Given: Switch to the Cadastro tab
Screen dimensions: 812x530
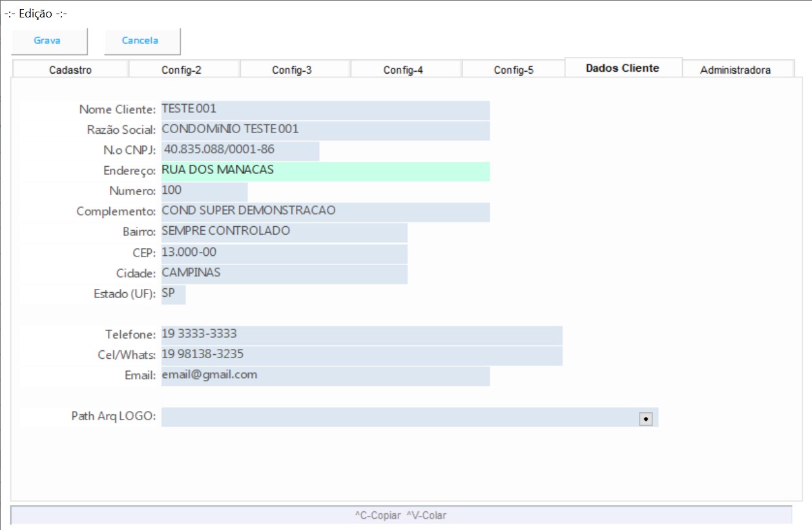Looking at the screenshot, I should [70, 70].
